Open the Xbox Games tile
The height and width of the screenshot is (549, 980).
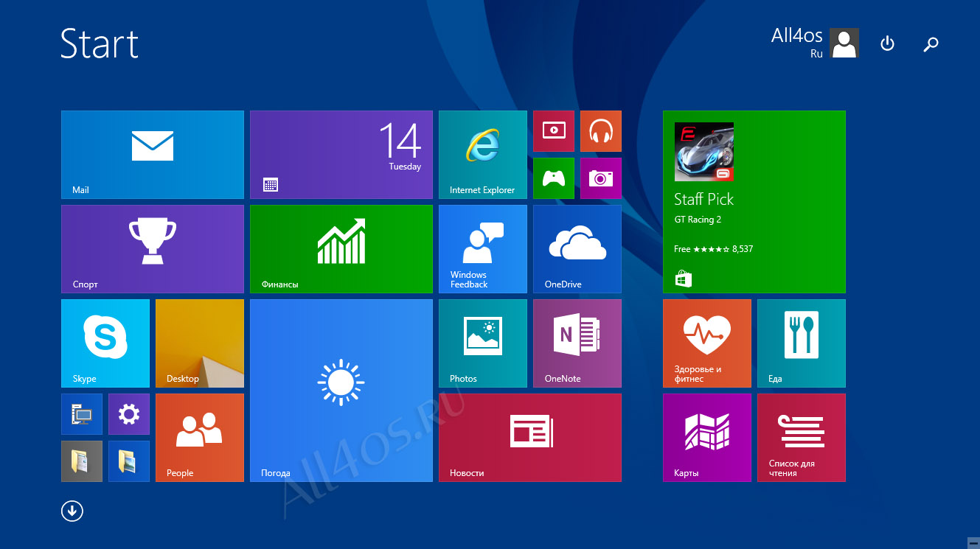click(x=553, y=178)
